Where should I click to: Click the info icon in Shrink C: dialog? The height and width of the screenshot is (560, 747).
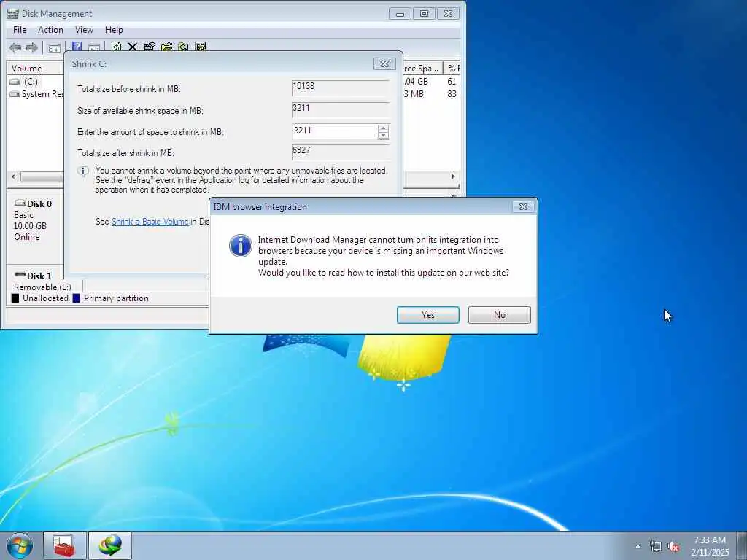click(83, 171)
